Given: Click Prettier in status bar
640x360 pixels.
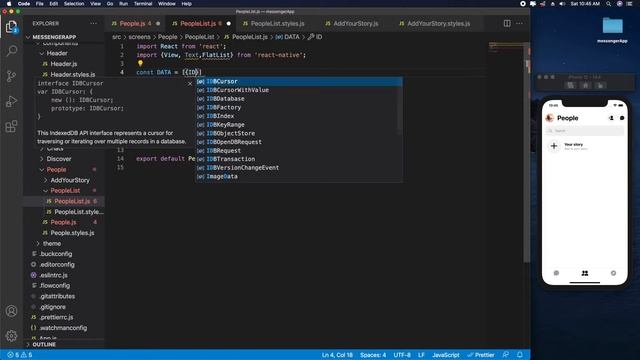Looking at the screenshot, I should tap(481, 355).
